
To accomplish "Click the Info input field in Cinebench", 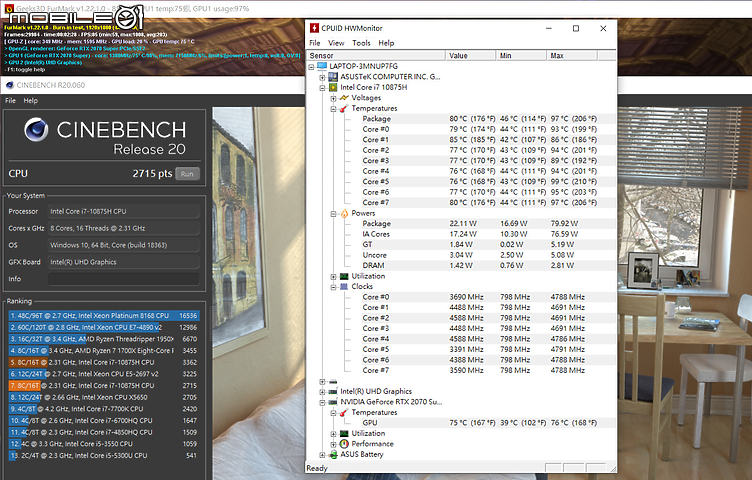I will (x=124, y=279).
